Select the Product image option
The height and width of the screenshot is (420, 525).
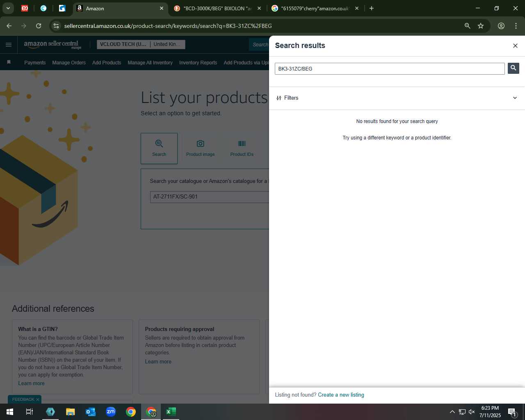click(x=200, y=148)
